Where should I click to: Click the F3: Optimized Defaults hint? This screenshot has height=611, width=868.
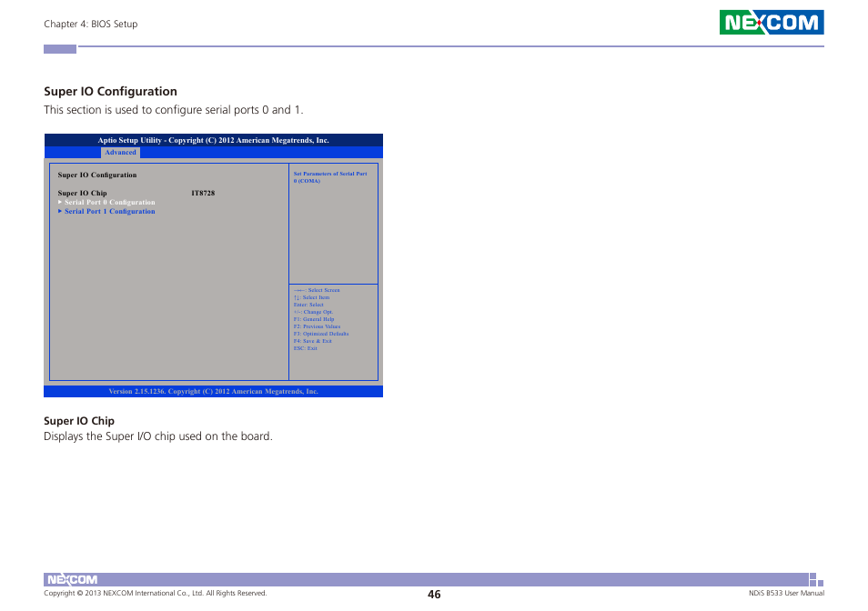[321, 334]
